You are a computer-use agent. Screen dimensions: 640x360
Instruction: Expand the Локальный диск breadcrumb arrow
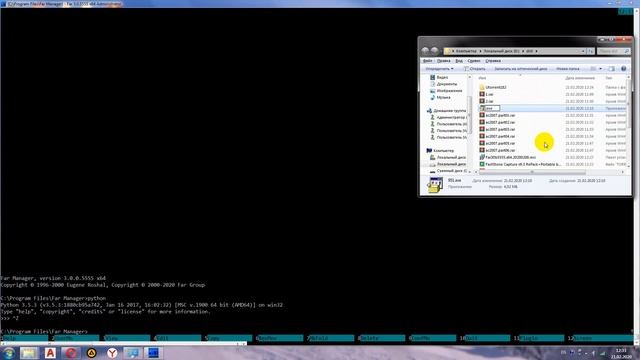pyautogui.click(x=523, y=51)
